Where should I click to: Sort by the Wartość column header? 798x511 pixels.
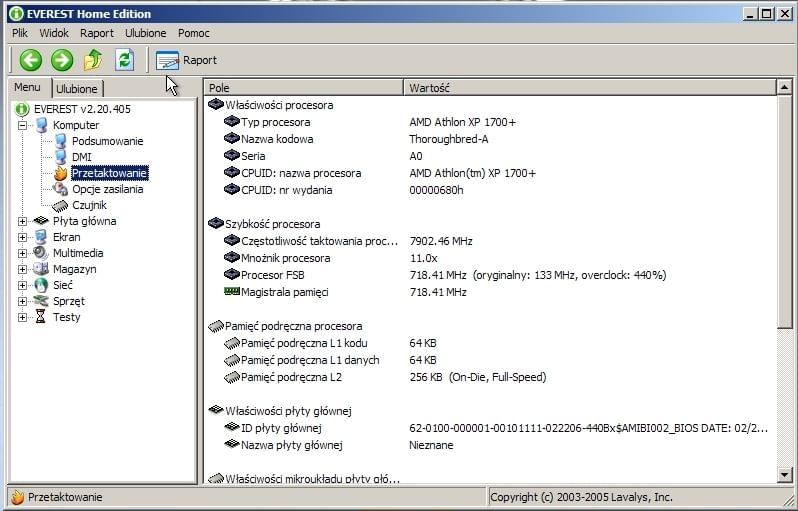(x=589, y=88)
